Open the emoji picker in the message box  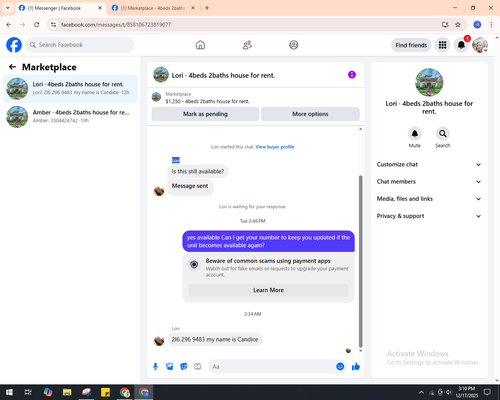[340, 366]
